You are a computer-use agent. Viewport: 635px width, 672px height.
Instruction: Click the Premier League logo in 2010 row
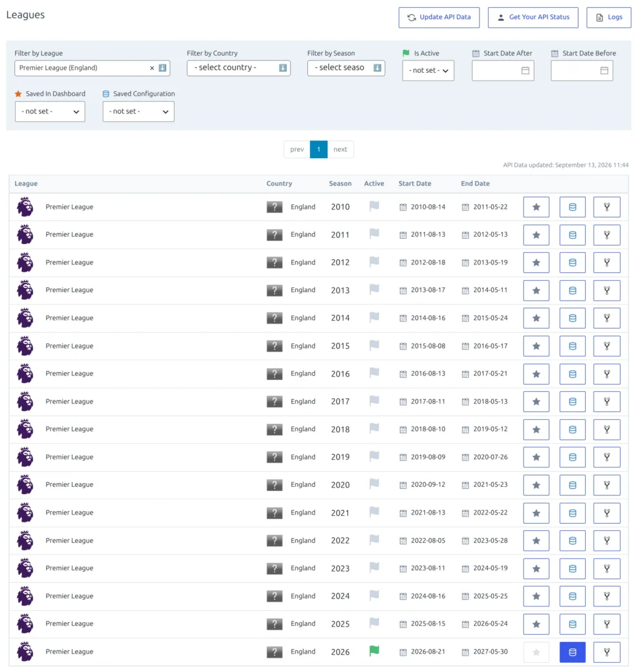tap(25, 207)
